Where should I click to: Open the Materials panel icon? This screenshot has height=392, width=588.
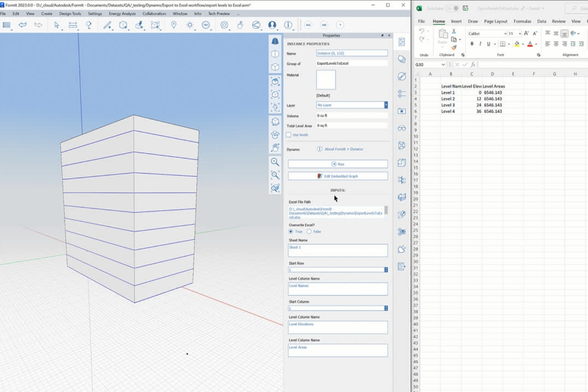tap(402, 76)
